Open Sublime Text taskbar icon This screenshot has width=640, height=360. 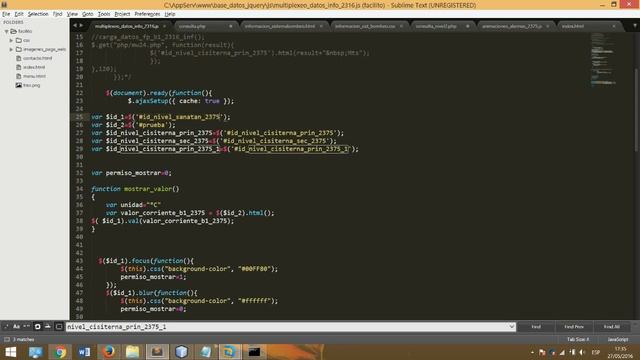tap(157, 352)
